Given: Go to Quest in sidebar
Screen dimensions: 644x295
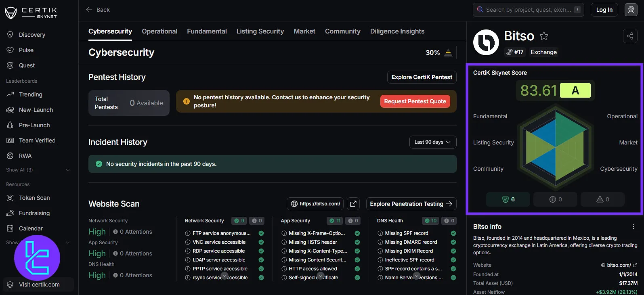Looking at the screenshot, I should (27, 65).
